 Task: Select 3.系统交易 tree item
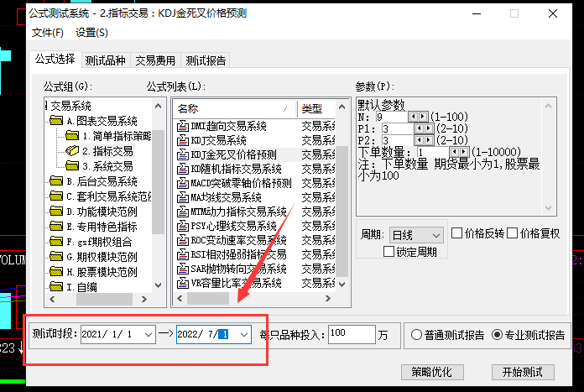click(x=107, y=166)
